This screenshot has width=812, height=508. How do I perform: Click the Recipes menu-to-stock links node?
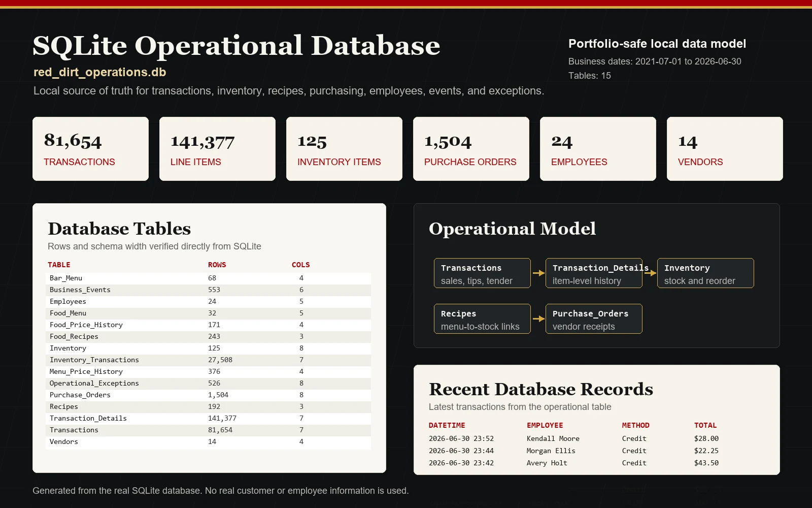(x=482, y=319)
